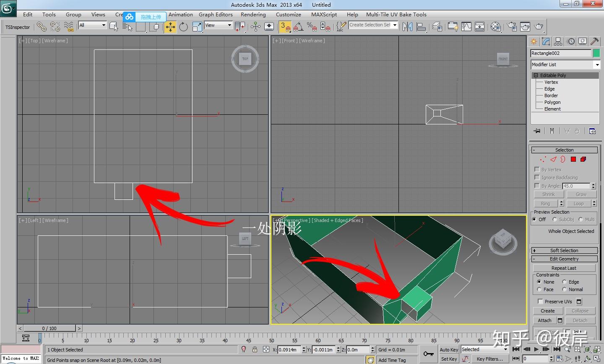Choose the Face constraint radio button
The image size is (604, 364).
pos(539,289)
